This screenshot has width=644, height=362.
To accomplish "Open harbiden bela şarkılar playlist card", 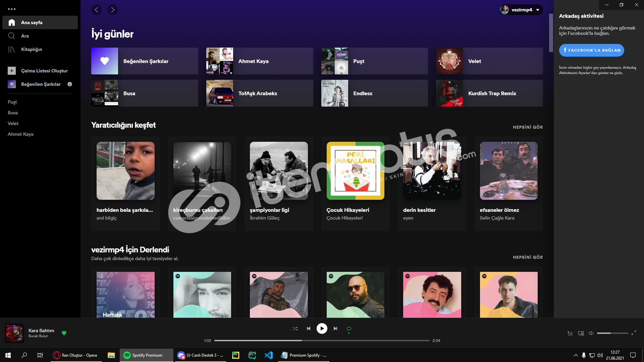I will click(125, 184).
